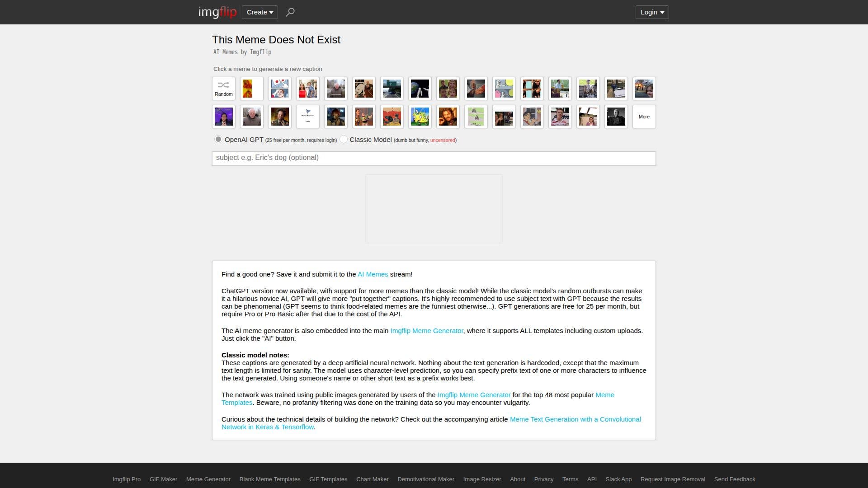Open Blank Meme Templates footer link
Viewport: 868px width, 488px height.
270,479
